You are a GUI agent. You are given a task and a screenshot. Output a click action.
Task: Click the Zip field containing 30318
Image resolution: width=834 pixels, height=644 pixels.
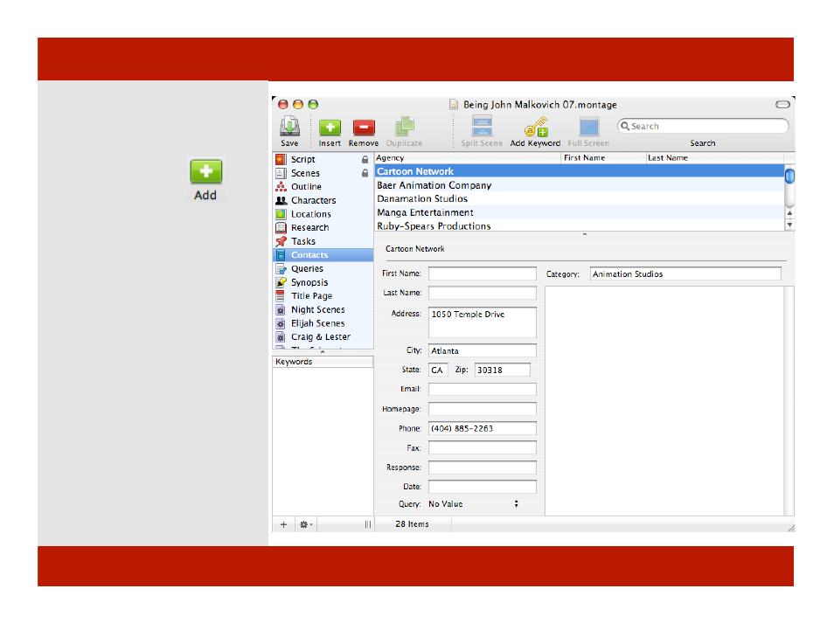502,370
